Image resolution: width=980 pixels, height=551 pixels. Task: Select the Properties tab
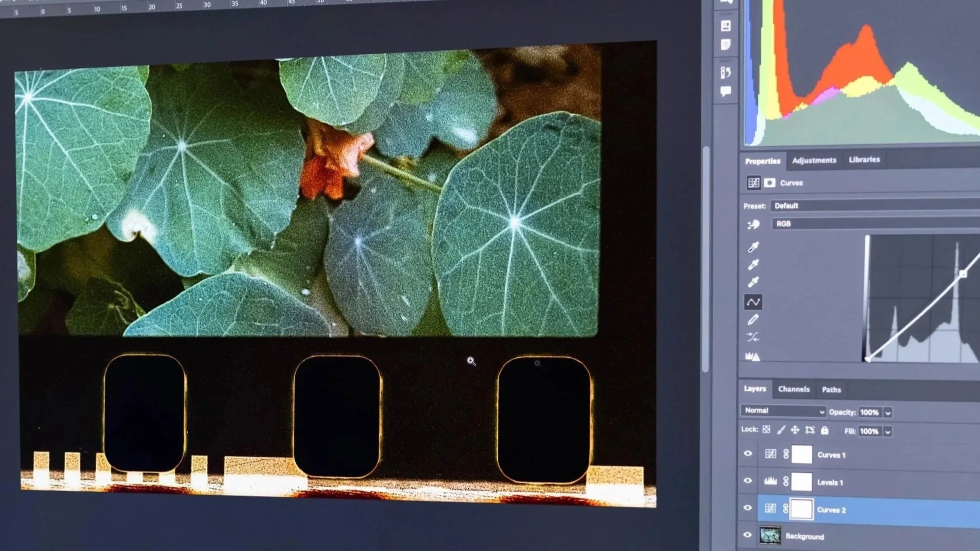762,161
